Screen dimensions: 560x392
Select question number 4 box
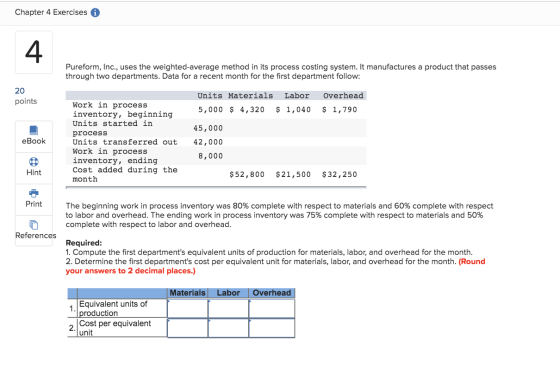click(x=34, y=52)
